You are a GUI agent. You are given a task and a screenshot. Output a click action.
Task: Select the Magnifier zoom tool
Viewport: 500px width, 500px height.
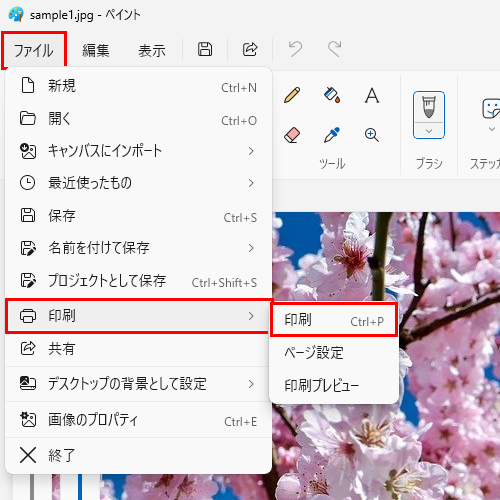pyautogui.click(x=372, y=135)
